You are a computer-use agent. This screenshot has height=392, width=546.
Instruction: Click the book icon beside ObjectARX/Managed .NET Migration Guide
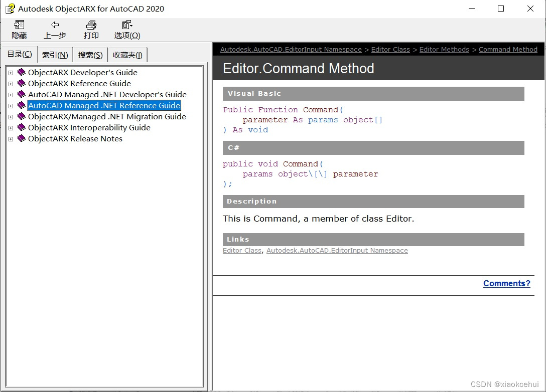[x=22, y=116]
